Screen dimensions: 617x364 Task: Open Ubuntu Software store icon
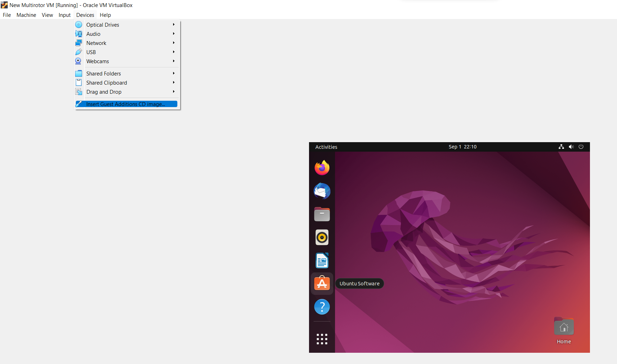(x=322, y=284)
